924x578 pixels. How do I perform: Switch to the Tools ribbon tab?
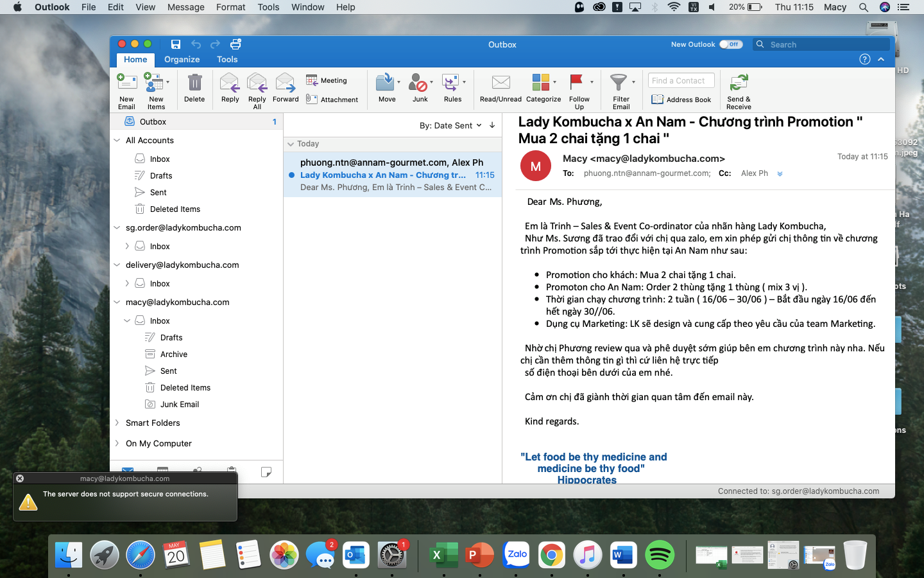click(x=227, y=59)
